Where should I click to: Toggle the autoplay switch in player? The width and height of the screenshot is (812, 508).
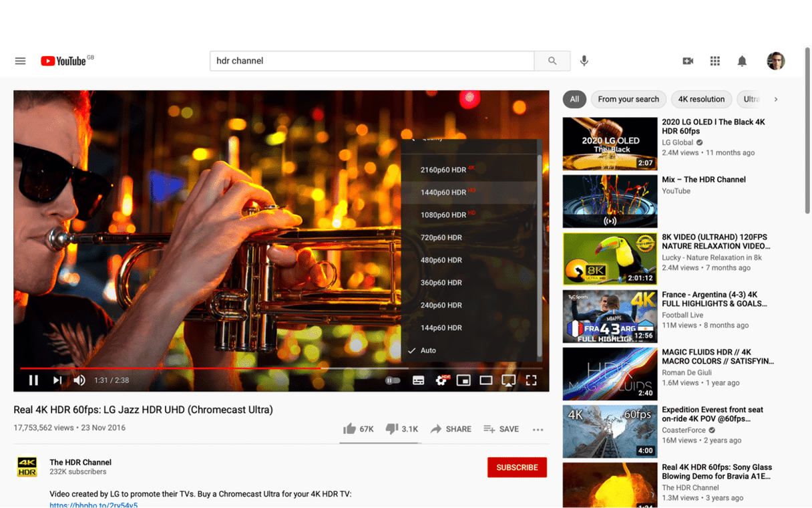click(x=393, y=380)
